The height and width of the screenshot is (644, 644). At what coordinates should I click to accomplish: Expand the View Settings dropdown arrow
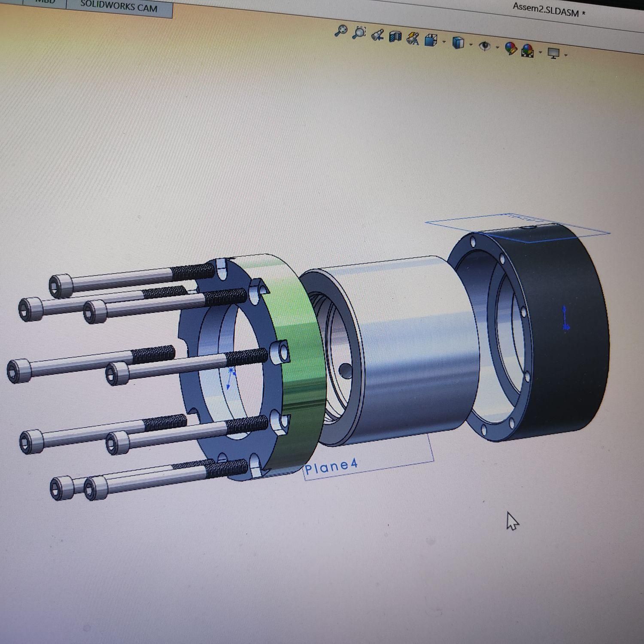(566, 55)
